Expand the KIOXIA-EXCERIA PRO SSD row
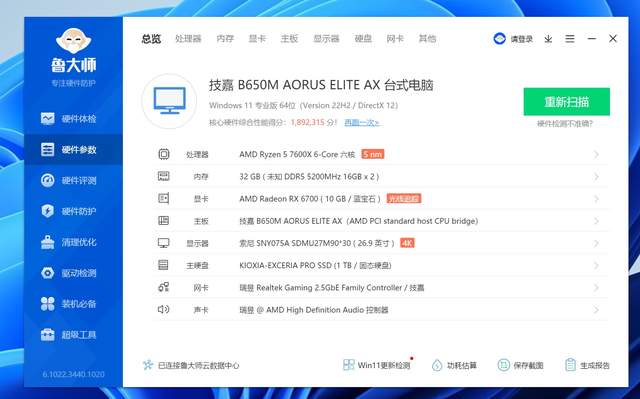640x399 pixels. tap(380, 266)
